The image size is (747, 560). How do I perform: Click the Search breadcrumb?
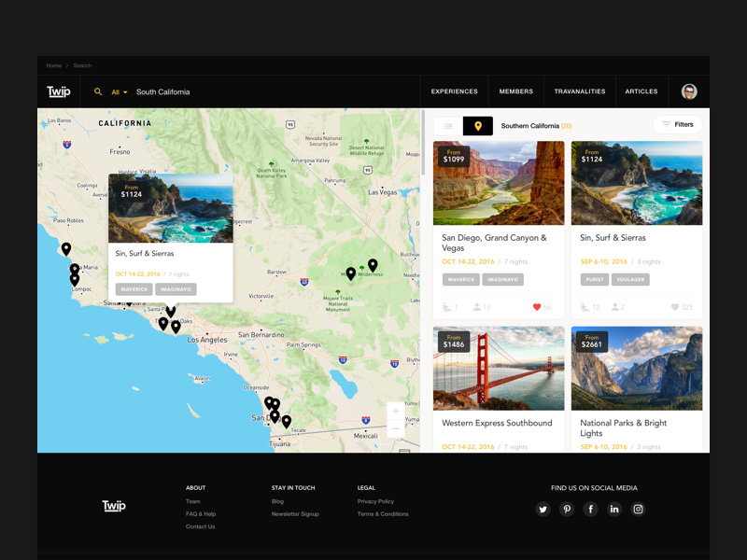pos(82,65)
